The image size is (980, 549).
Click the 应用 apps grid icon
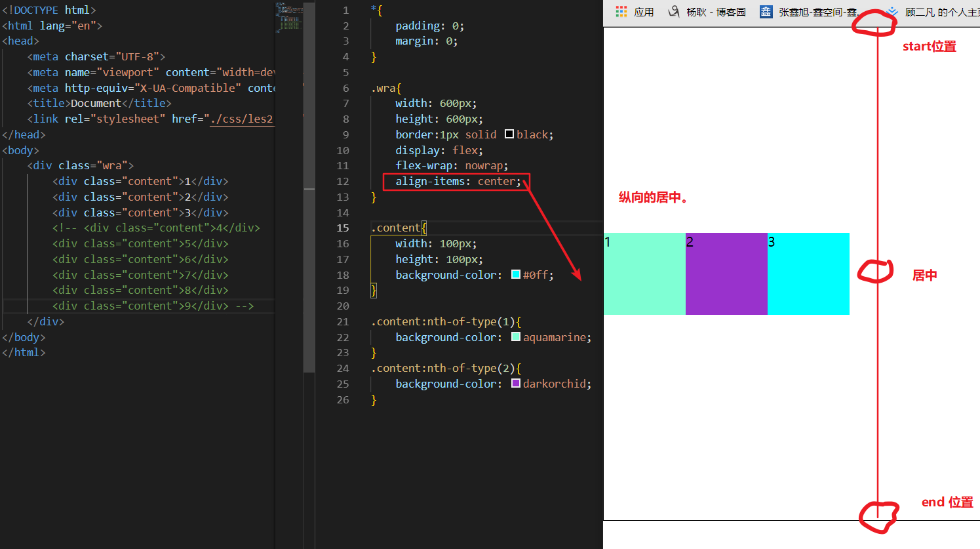[x=621, y=12]
